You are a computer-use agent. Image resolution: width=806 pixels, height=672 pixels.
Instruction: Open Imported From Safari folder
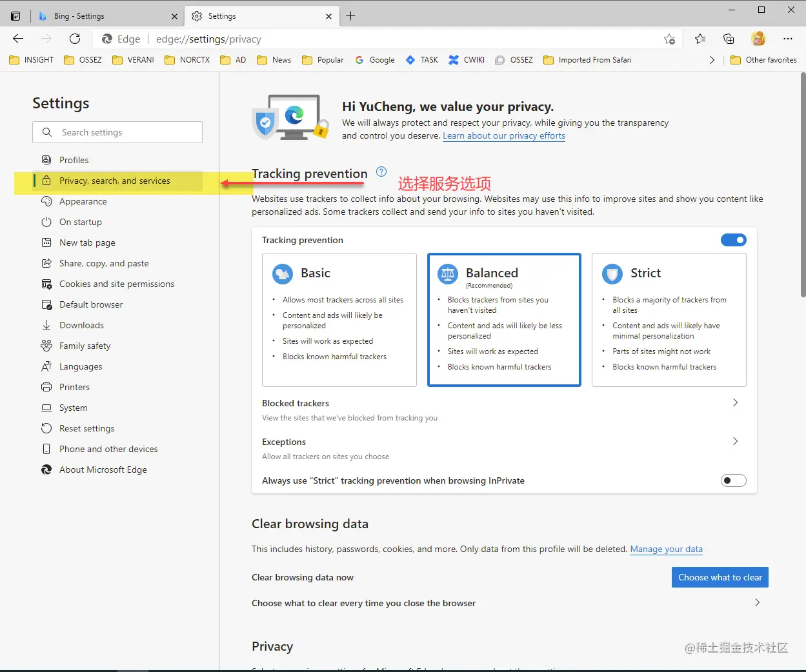588,60
